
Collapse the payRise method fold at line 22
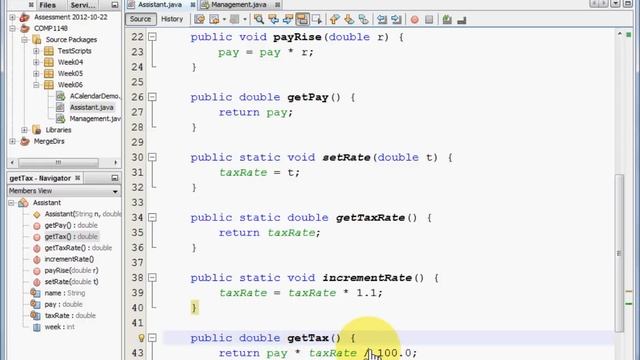[x=152, y=37]
